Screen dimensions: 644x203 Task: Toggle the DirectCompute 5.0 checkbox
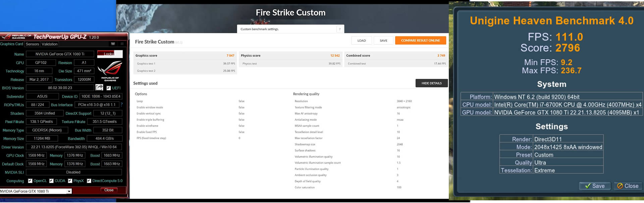tap(89, 181)
